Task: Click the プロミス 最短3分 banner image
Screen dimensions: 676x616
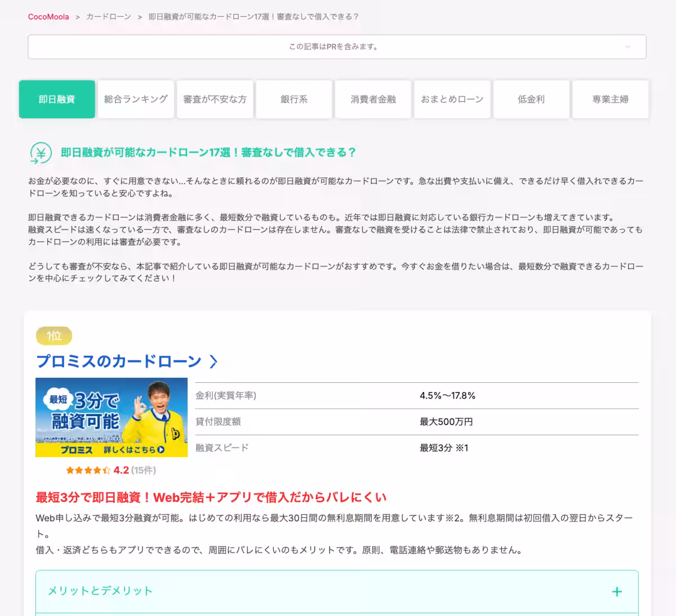Action: click(x=111, y=417)
